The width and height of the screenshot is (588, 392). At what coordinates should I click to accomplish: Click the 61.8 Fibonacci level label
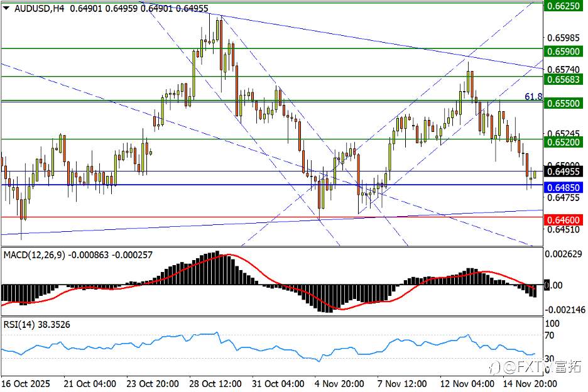(533, 97)
